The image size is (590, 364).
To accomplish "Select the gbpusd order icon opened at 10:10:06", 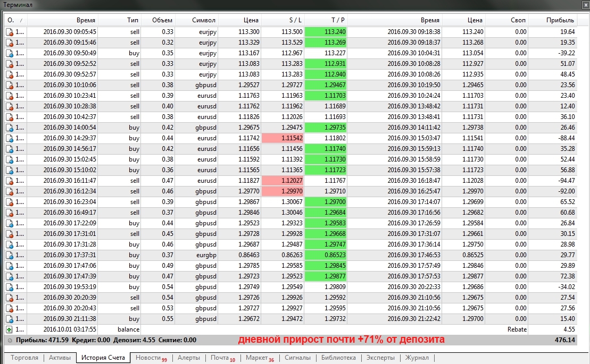I will pyautogui.click(x=10, y=85).
